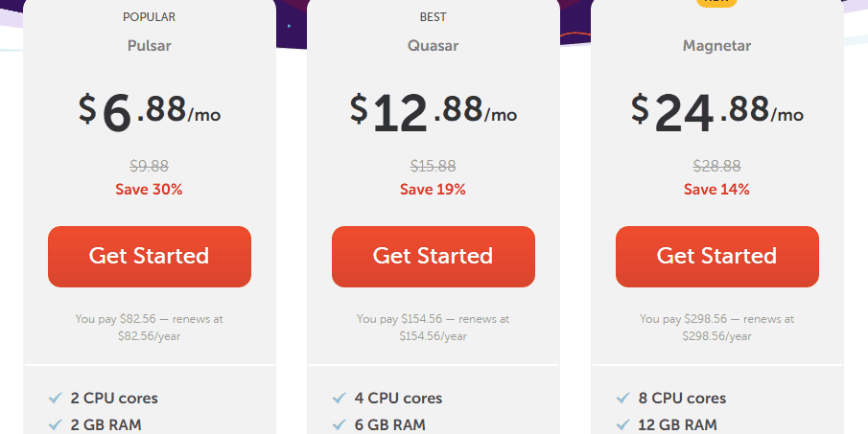Image resolution: width=868 pixels, height=434 pixels.
Task: Click the $24.88/mo price
Action: [716, 111]
